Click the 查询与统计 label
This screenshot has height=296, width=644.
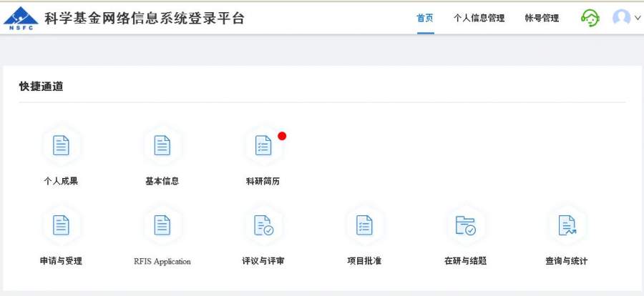point(567,261)
